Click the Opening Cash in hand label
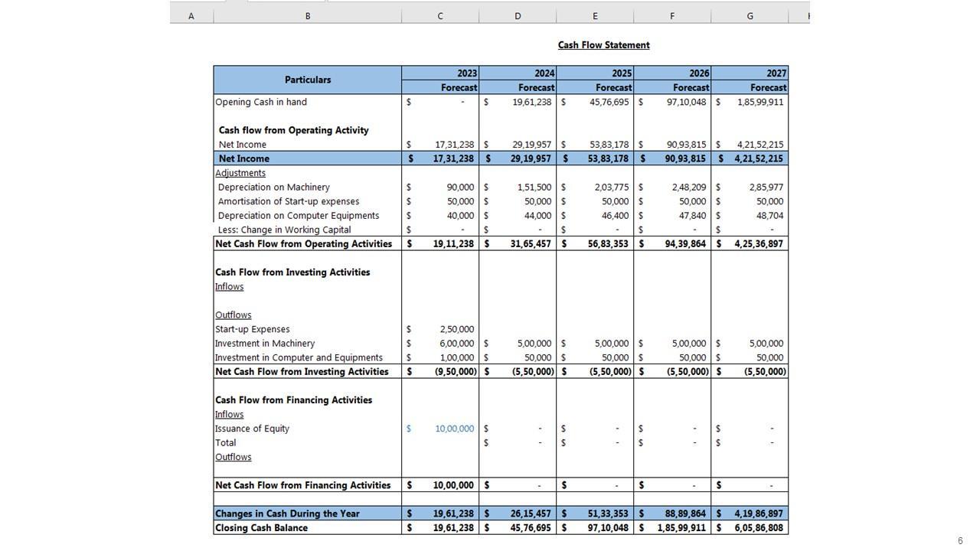The width and height of the screenshot is (980, 551). pos(261,102)
